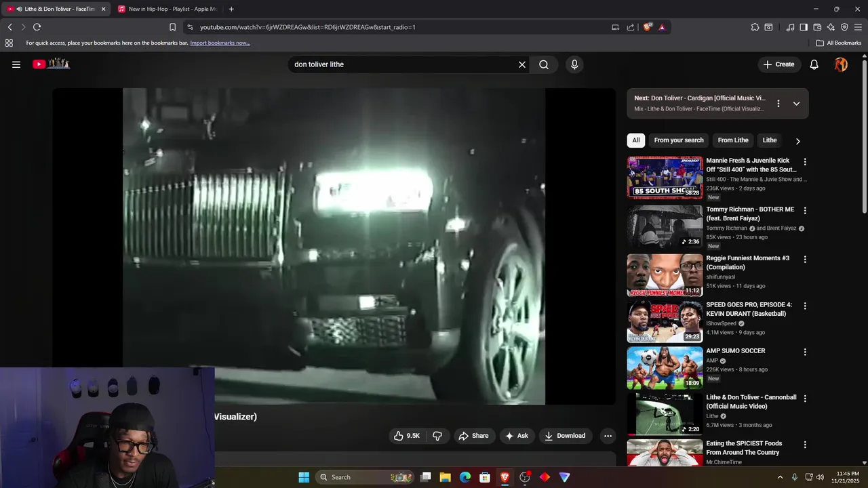Open the Apps grid icon in bookmarks bar
Image resolution: width=868 pixels, height=488 pixels.
point(9,43)
